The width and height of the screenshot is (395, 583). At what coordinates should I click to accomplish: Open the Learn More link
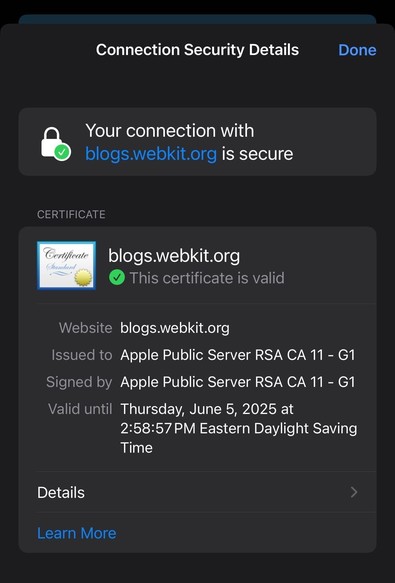pyautogui.click(x=77, y=533)
